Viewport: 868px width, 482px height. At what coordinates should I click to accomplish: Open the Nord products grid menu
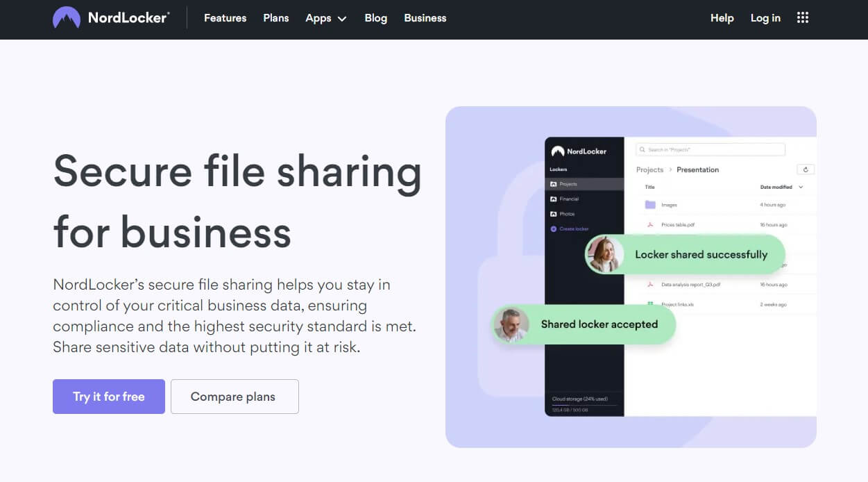pyautogui.click(x=803, y=18)
